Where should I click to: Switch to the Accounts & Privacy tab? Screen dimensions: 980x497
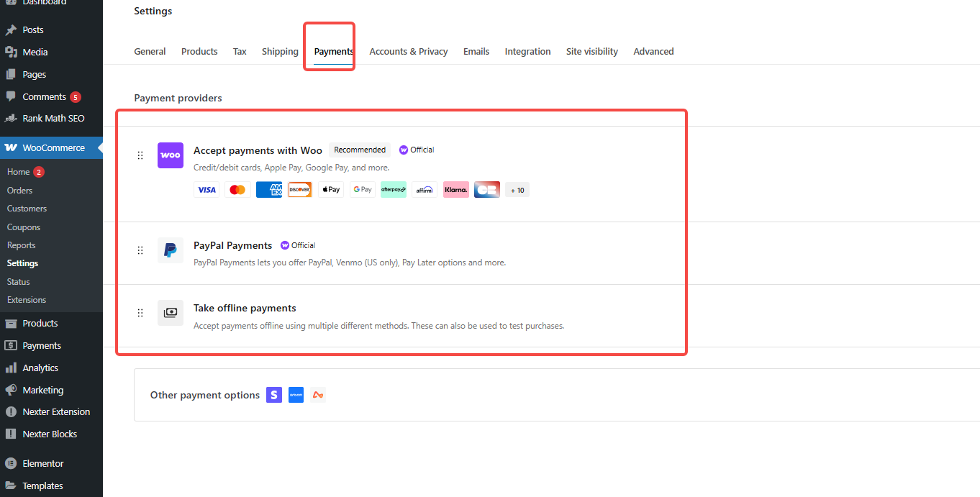(x=408, y=51)
